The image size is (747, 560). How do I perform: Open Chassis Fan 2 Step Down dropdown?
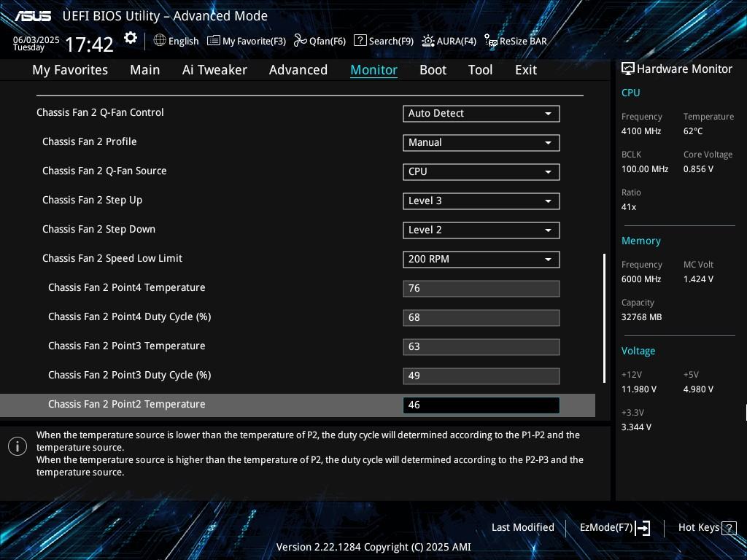pos(481,230)
